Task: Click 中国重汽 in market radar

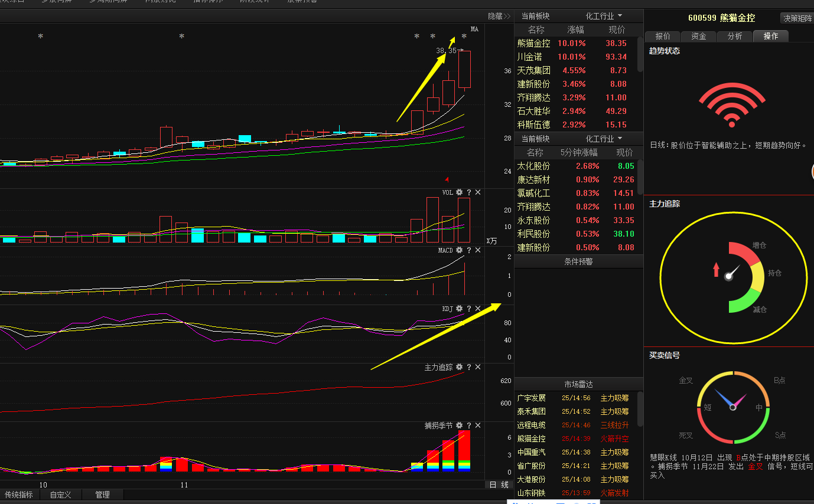Action: tap(531, 452)
